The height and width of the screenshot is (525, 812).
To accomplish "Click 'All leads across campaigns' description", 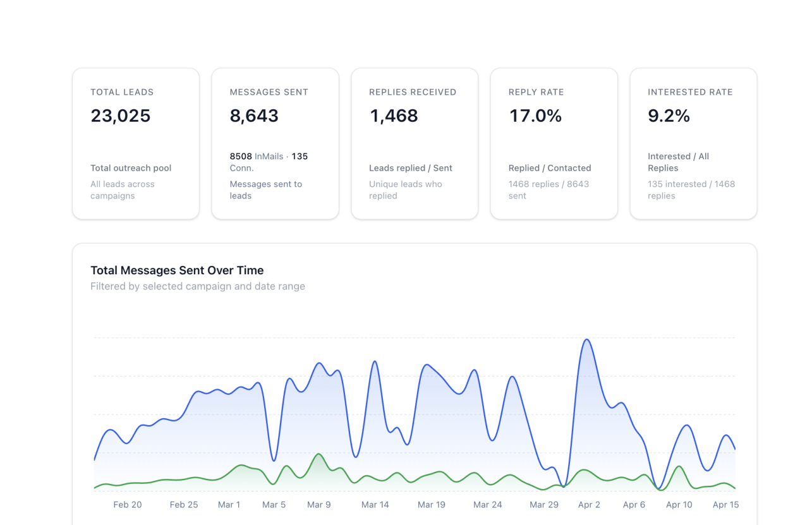I will tap(123, 190).
